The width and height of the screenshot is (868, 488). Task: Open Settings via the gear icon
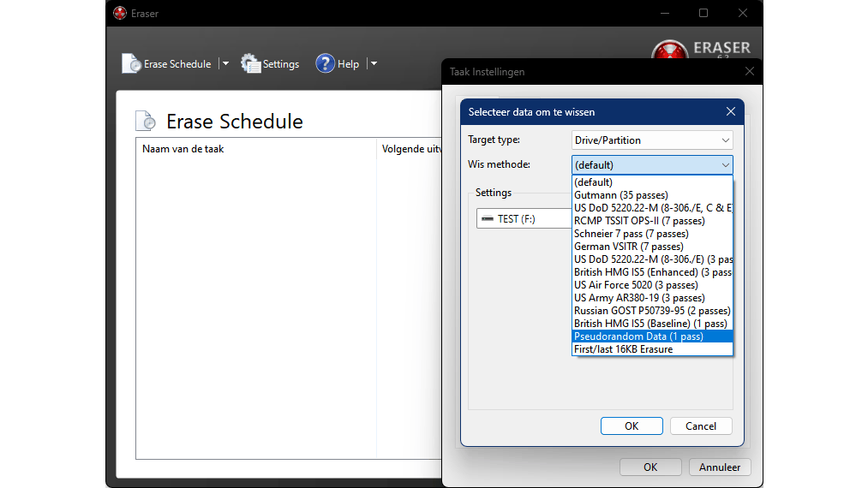[251, 63]
